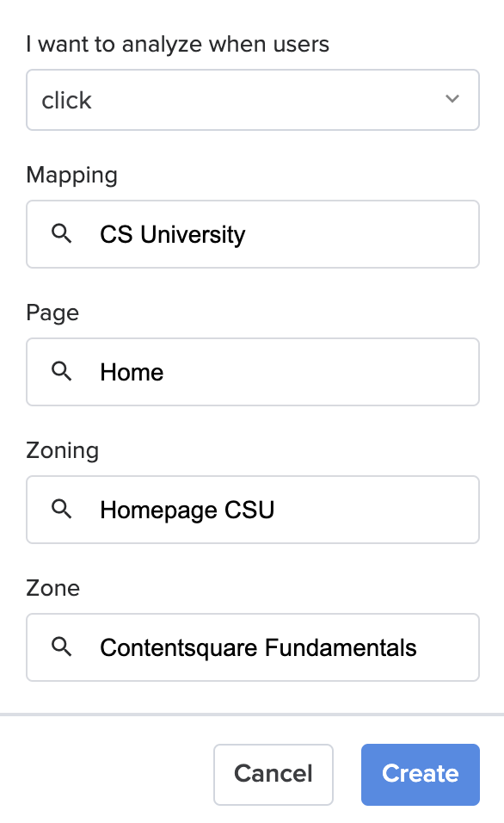The image size is (504, 823).
Task: Open the 'click' action type dropdown
Action: [253, 100]
